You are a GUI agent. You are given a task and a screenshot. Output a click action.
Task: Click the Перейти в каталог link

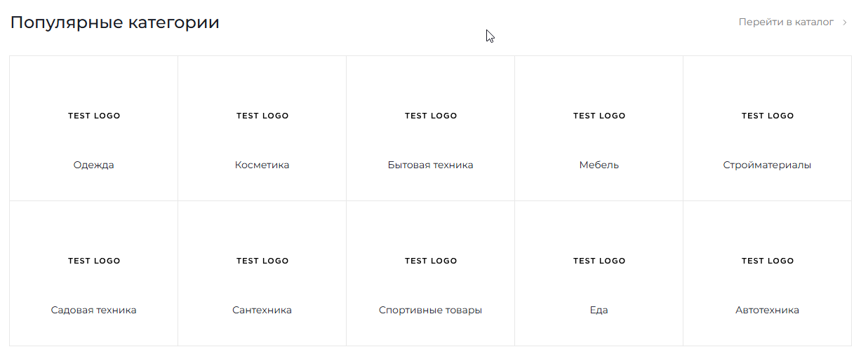pos(786,22)
